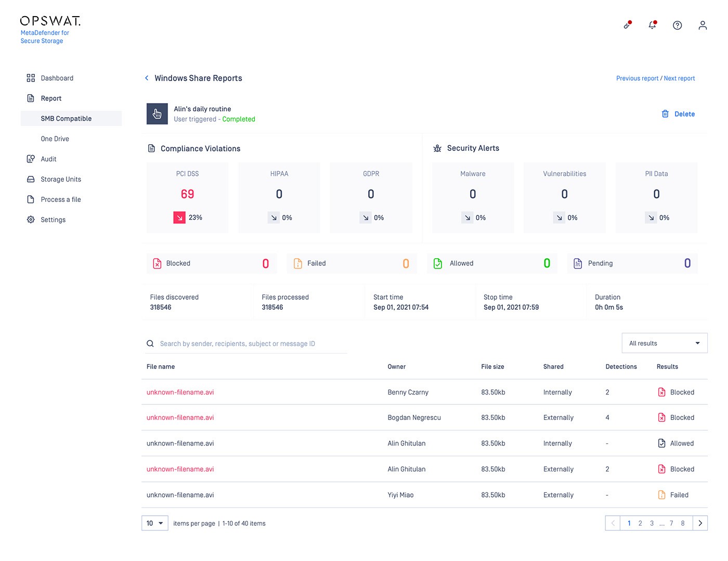
Task: Click the Owner column header
Action: coord(396,366)
